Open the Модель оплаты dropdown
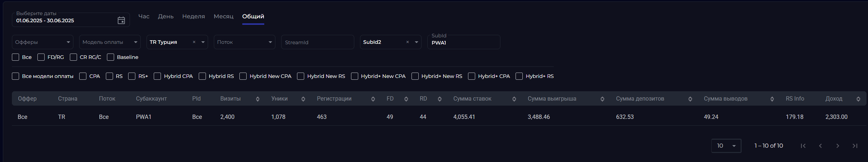The width and height of the screenshot is (868, 162). 110,42
